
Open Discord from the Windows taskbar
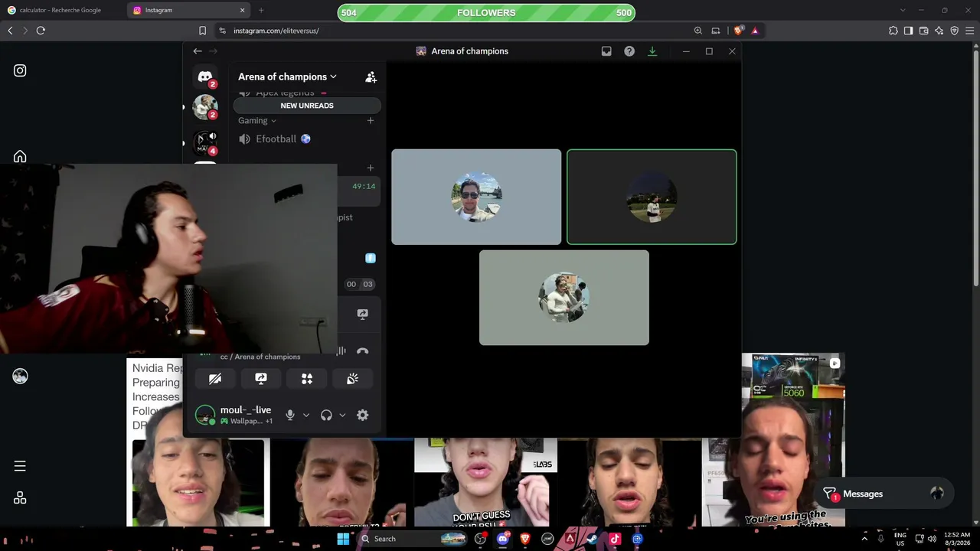click(x=503, y=539)
